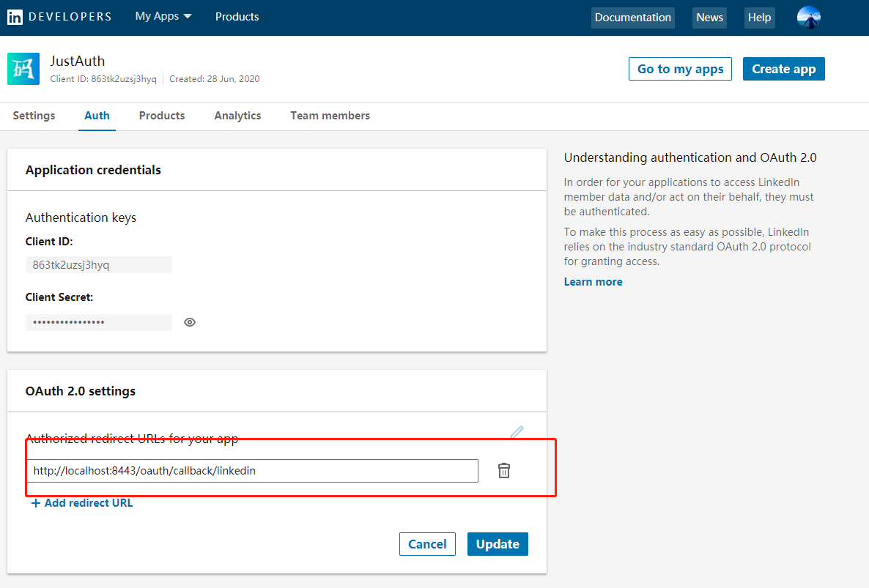Click 'Created: 28 Jun, 2020' text
This screenshot has width=869, height=588.
coord(215,79)
